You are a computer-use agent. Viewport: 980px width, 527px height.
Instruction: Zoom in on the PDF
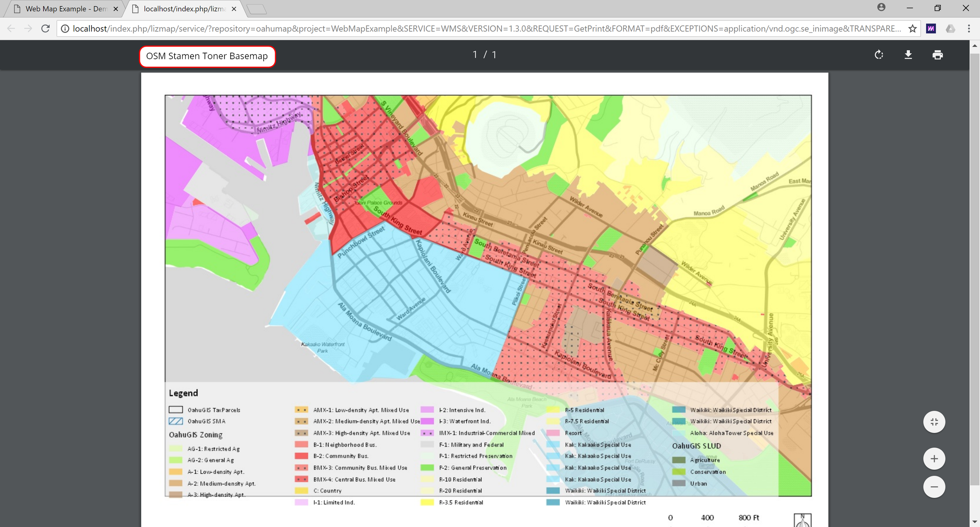point(934,458)
